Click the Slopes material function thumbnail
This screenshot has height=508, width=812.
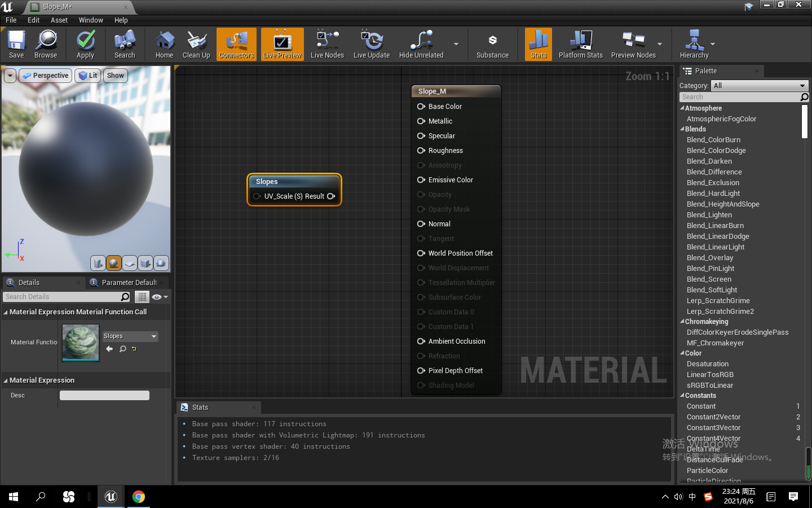pos(80,343)
